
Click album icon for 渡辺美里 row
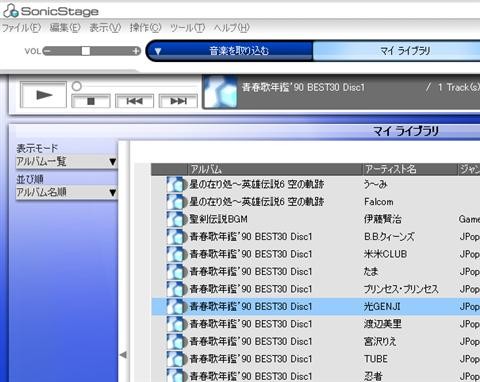click(175, 324)
